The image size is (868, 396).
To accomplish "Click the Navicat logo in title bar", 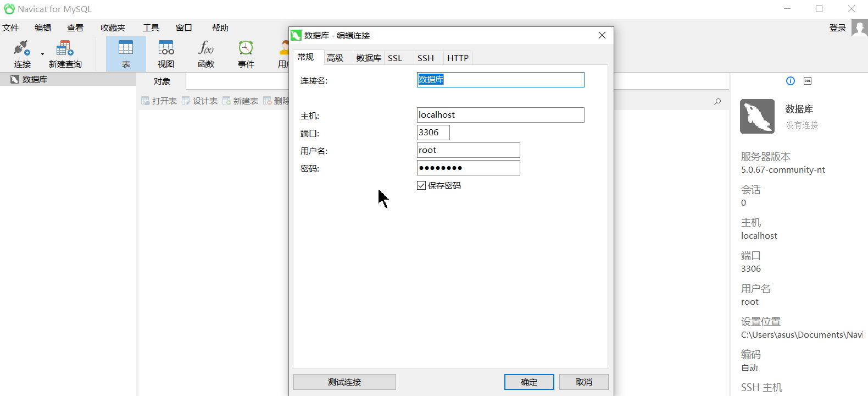I will click(9, 9).
